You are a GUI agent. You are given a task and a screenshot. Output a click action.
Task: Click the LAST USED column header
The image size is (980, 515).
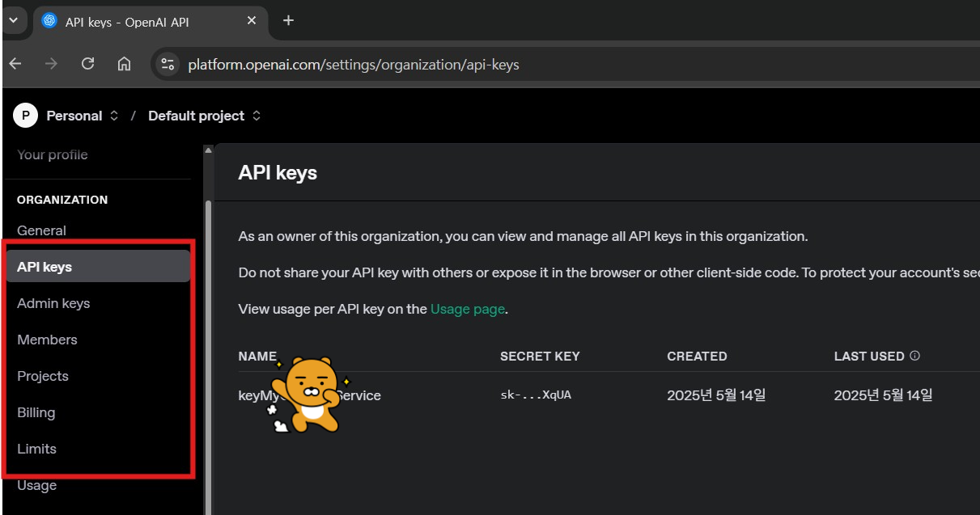869,356
